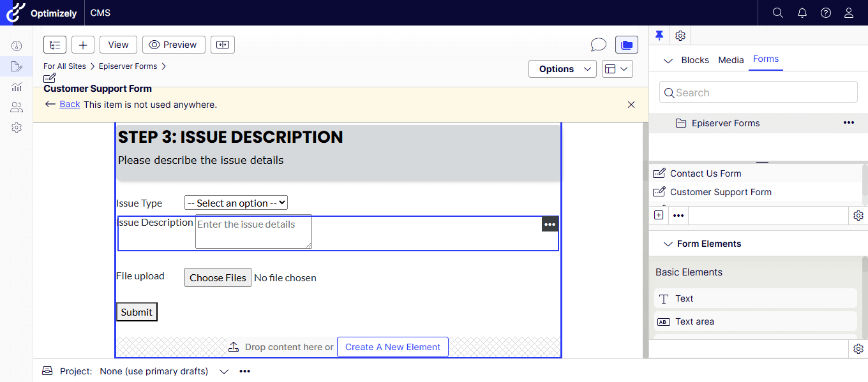Click the Back link

coord(70,105)
